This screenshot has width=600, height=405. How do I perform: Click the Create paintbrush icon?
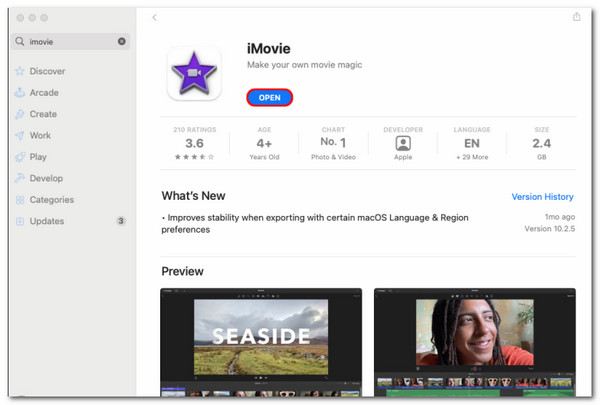click(20, 114)
